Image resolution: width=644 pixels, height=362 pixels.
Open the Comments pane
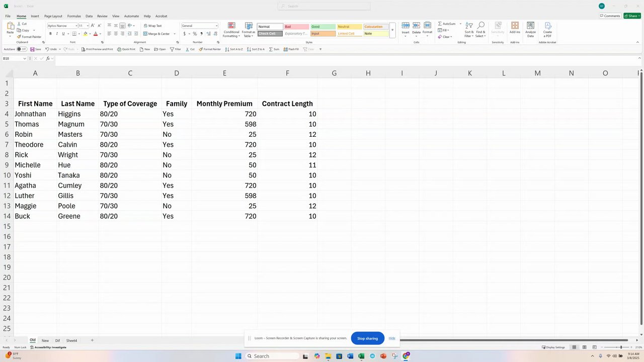point(610,16)
